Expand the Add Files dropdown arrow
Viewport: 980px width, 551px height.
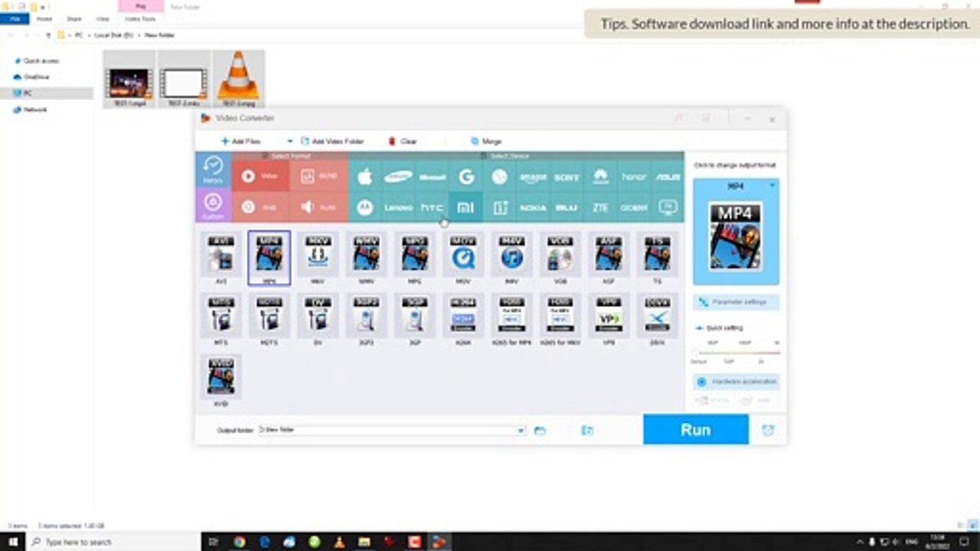pos(290,142)
